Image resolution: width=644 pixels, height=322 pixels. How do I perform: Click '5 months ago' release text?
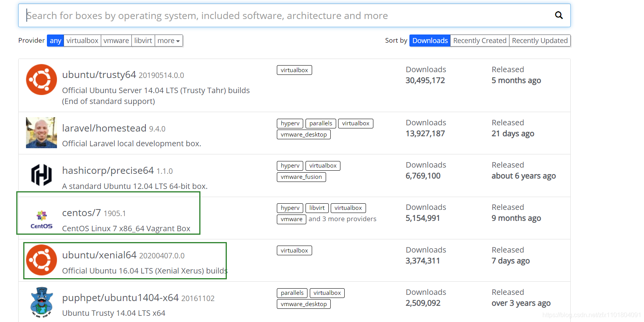click(516, 80)
